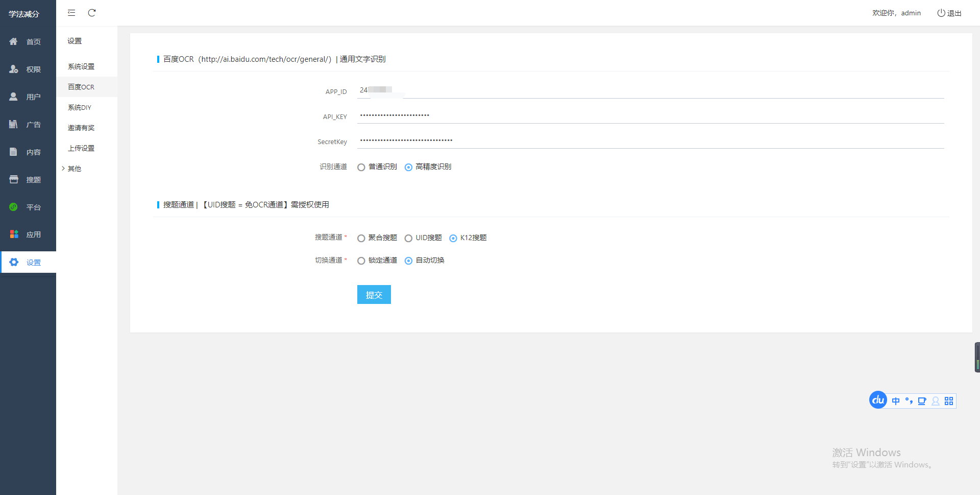This screenshot has height=495, width=980.
Task: Click the user icon beside 用户
Action: pos(13,97)
